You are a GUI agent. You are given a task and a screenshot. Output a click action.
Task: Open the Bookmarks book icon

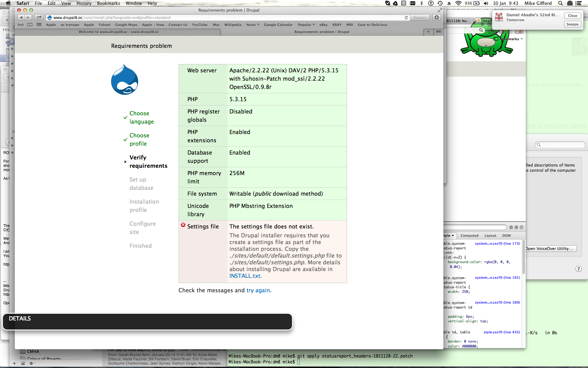[x=30, y=25]
